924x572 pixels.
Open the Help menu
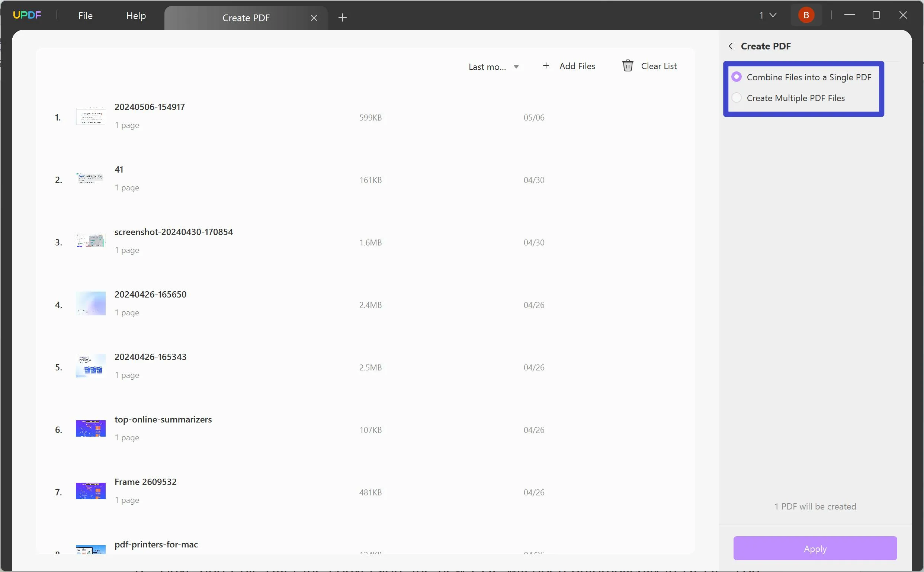click(x=135, y=15)
